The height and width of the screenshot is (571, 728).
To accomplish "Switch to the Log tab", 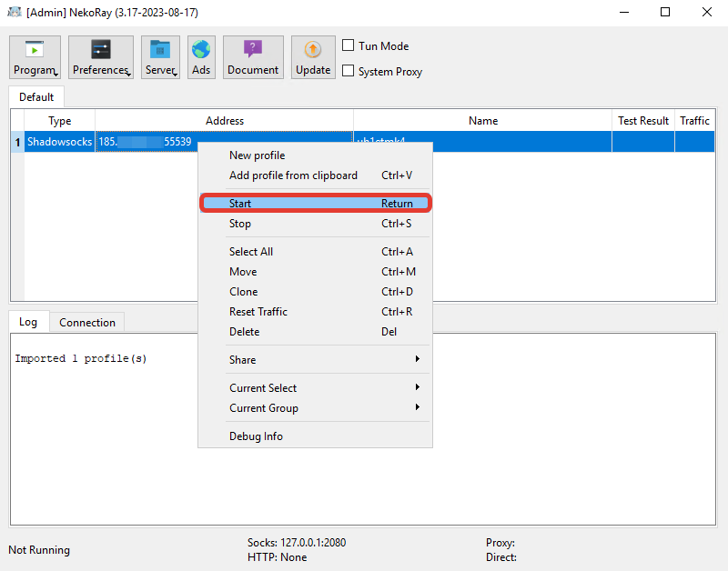I will (28, 322).
